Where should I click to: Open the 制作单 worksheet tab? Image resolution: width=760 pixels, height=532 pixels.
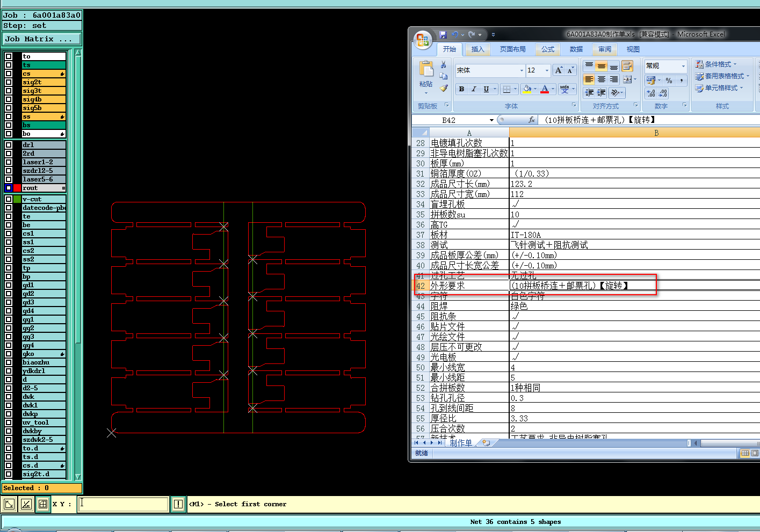coord(461,443)
